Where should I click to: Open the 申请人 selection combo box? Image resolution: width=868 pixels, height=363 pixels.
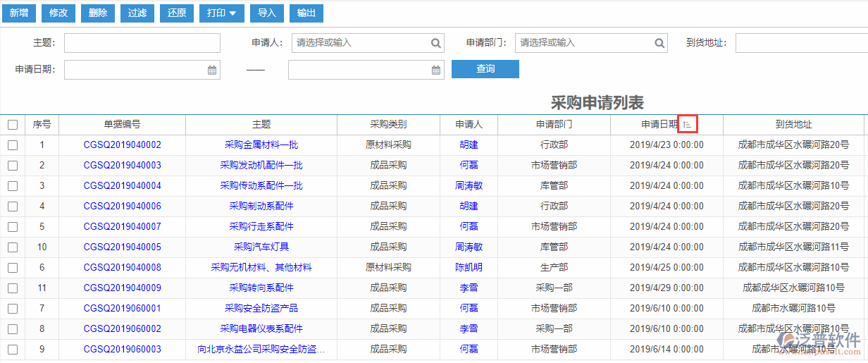click(x=368, y=43)
